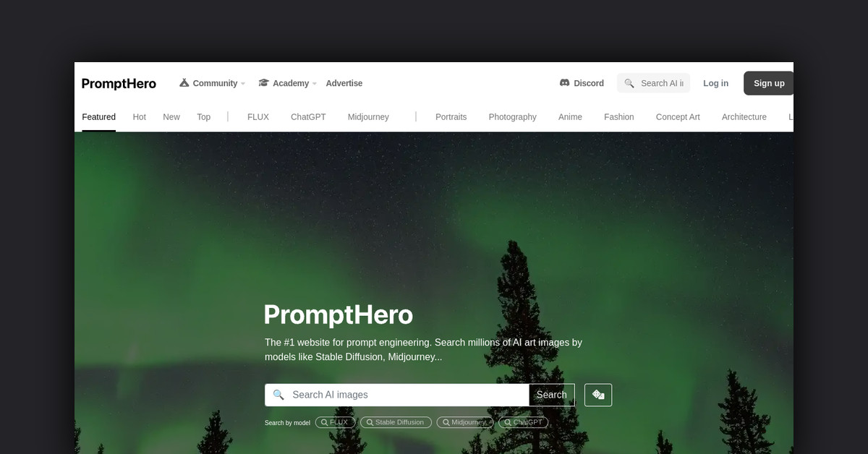The width and height of the screenshot is (868, 454).
Task: Click the dice random prompt button
Action: tap(598, 395)
